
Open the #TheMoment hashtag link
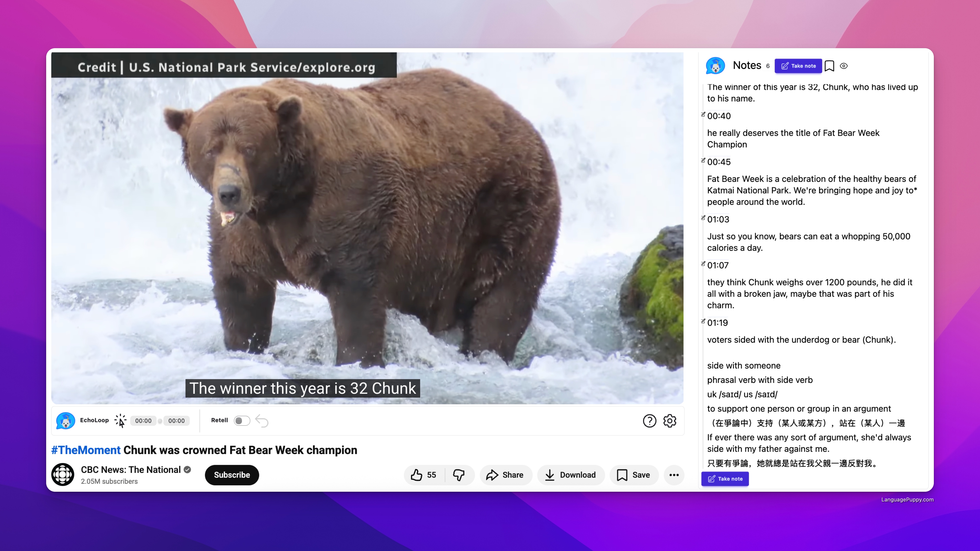(x=86, y=450)
